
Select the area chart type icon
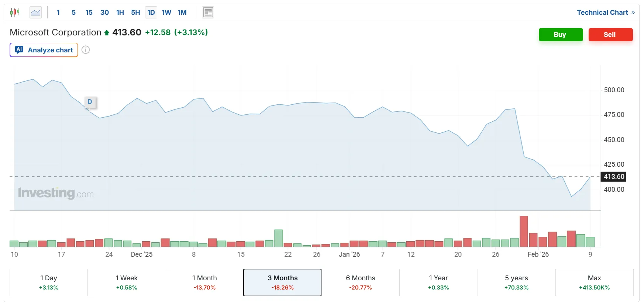pos(36,13)
